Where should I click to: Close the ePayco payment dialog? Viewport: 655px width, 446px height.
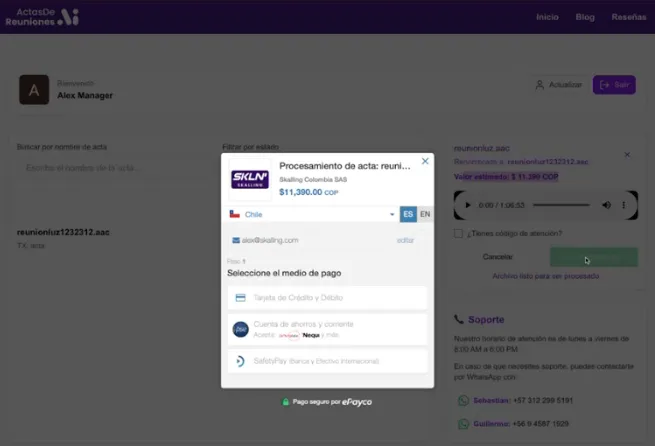(x=424, y=160)
